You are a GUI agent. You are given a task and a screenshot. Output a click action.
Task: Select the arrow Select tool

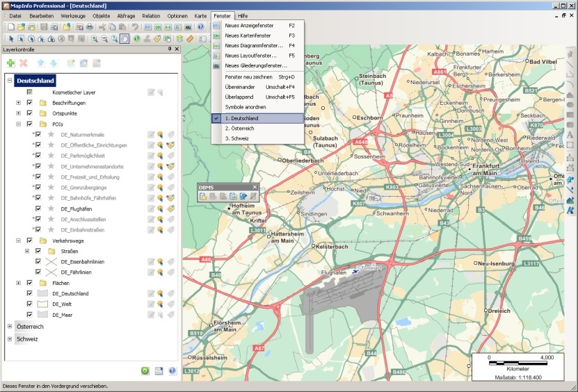pyautogui.click(x=11, y=39)
